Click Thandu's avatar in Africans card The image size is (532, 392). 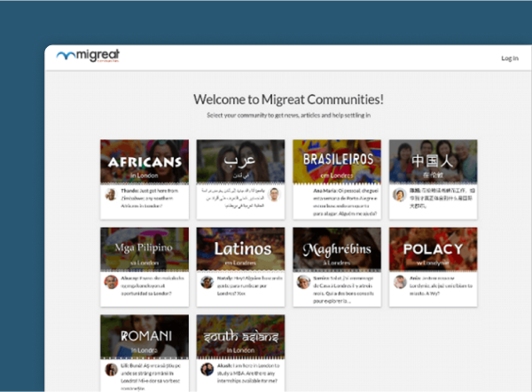[111, 194]
